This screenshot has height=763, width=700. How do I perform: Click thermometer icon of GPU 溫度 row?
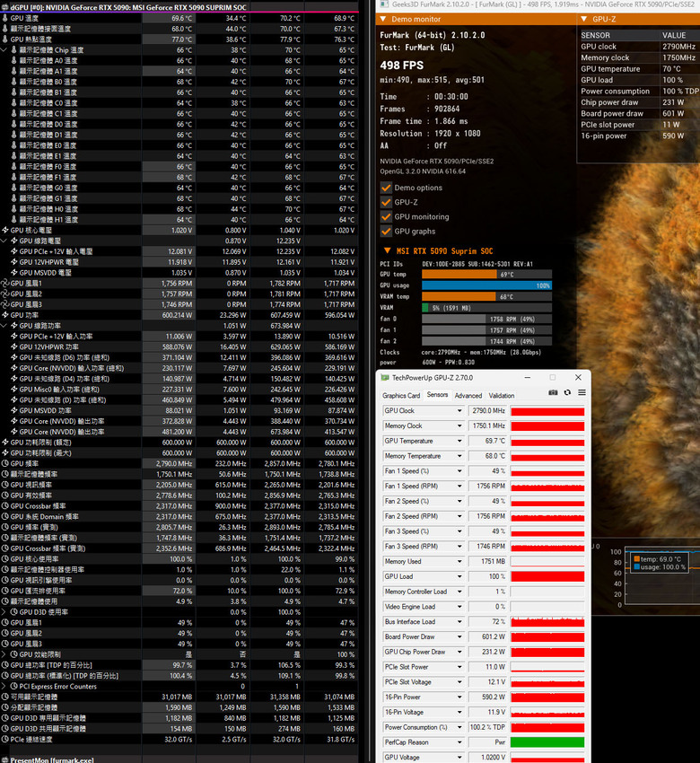click(4, 18)
